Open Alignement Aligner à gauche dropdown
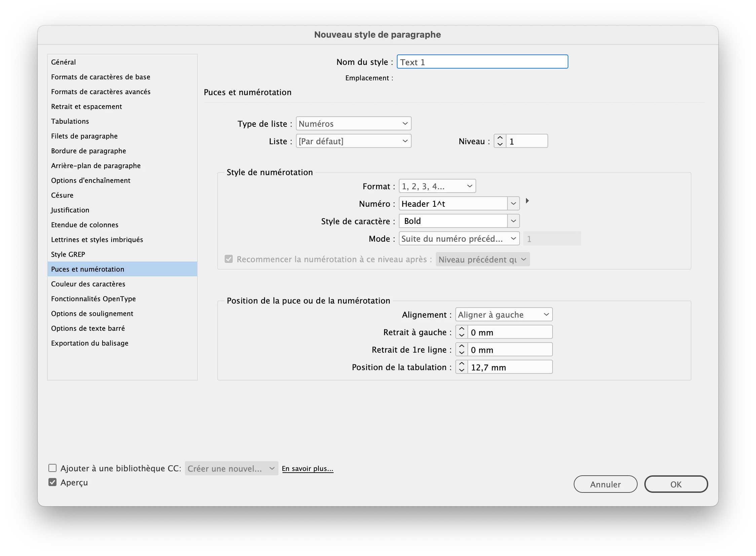This screenshot has width=756, height=556. [504, 315]
